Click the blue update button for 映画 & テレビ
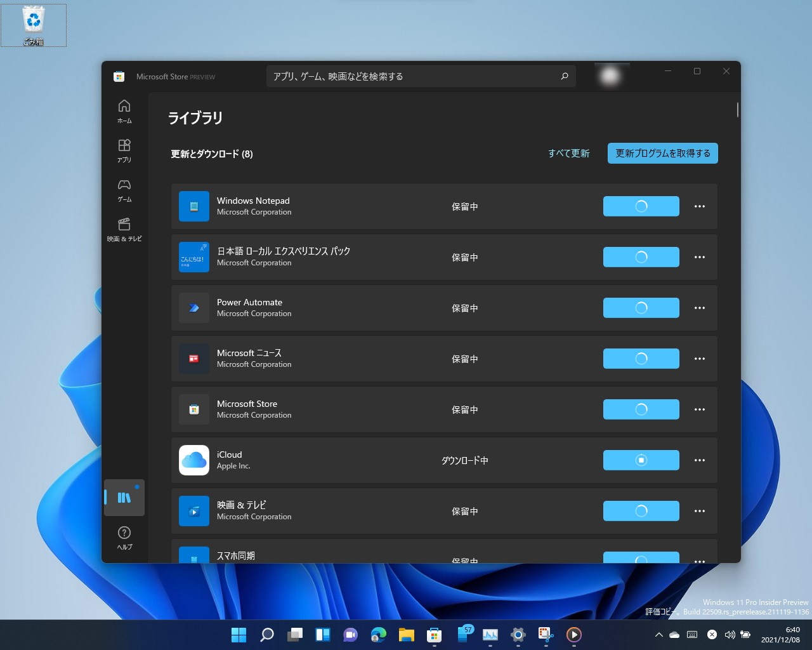Image resolution: width=812 pixels, height=650 pixels. pos(641,511)
